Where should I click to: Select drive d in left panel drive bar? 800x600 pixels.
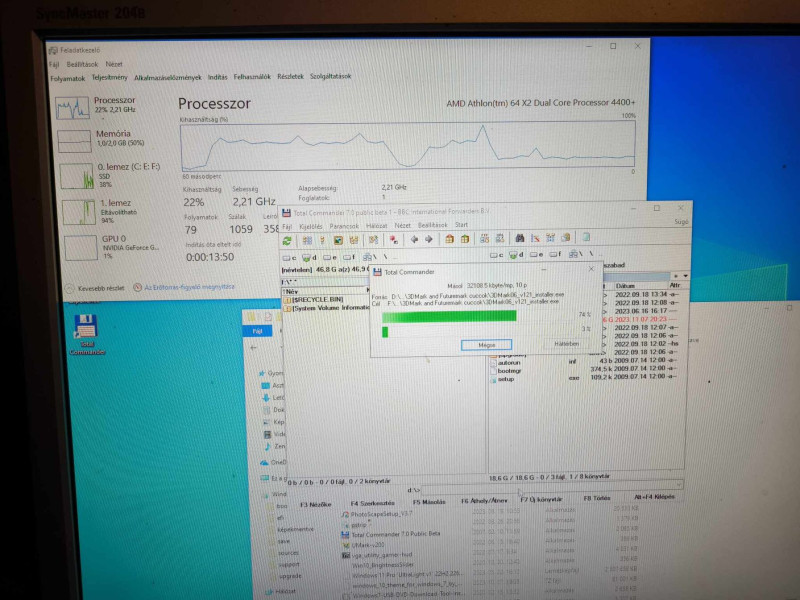309,258
